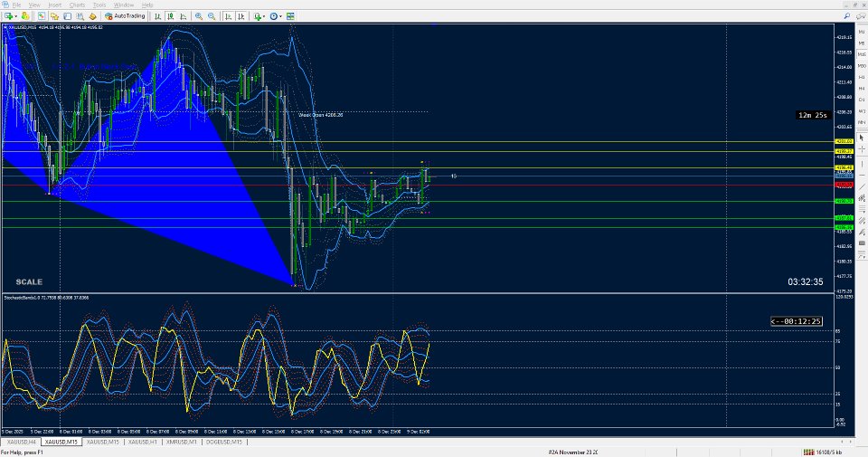Show the Market Watch window icon

[x=42, y=16]
